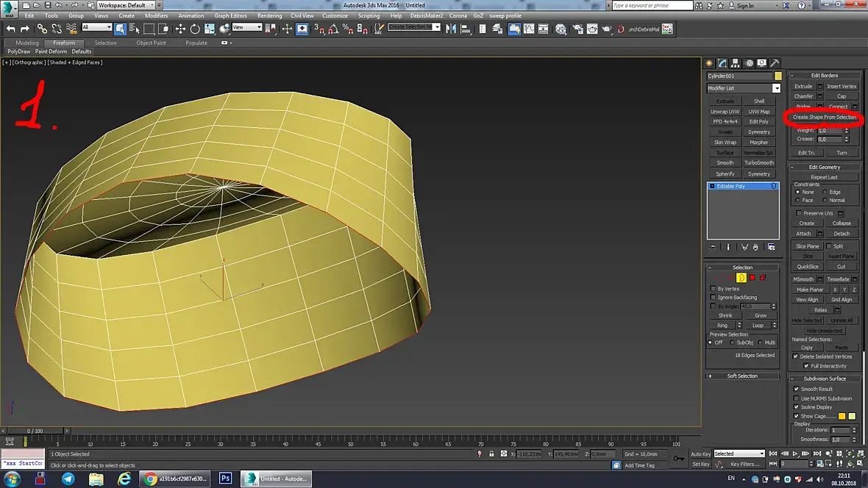Select Polygon sub-object level icon
The height and width of the screenshot is (488, 868).
752,278
